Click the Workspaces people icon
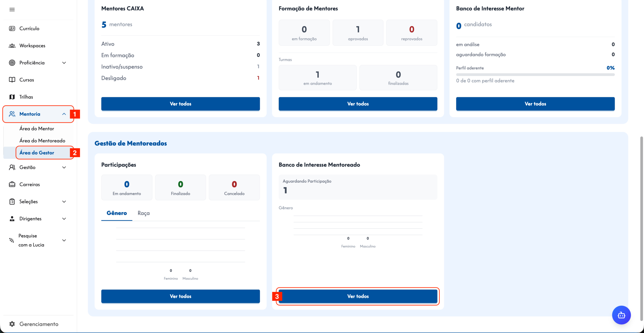 coord(12,46)
